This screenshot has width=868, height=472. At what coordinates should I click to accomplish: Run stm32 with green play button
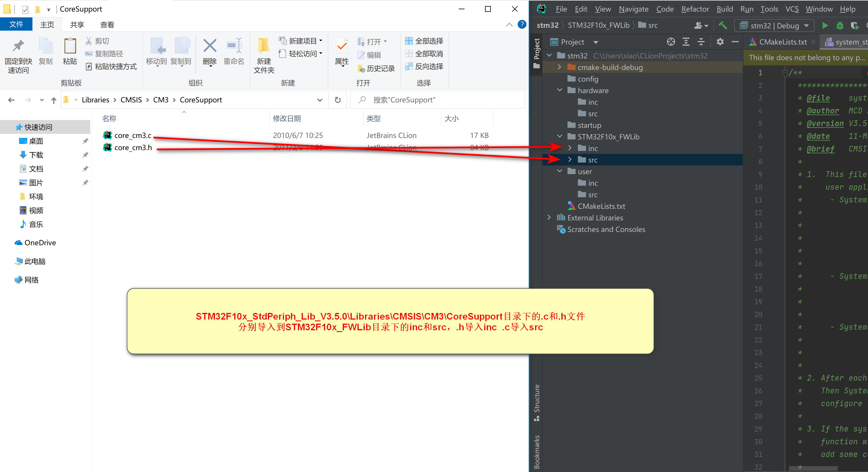[x=825, y=25]
